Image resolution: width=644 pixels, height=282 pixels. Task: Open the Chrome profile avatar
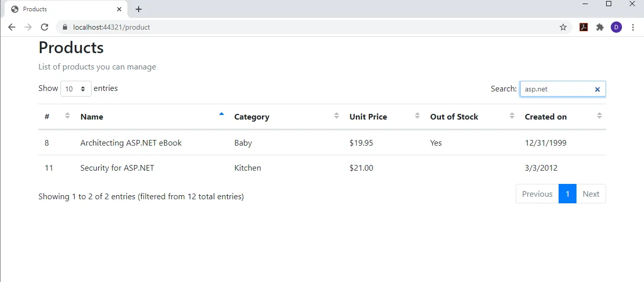[x=616, y=27]
